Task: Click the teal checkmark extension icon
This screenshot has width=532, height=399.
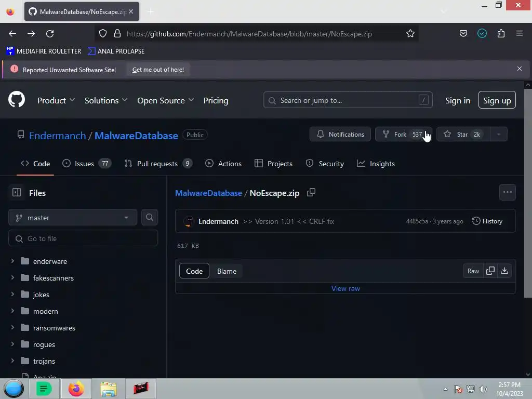Action: 482,34
